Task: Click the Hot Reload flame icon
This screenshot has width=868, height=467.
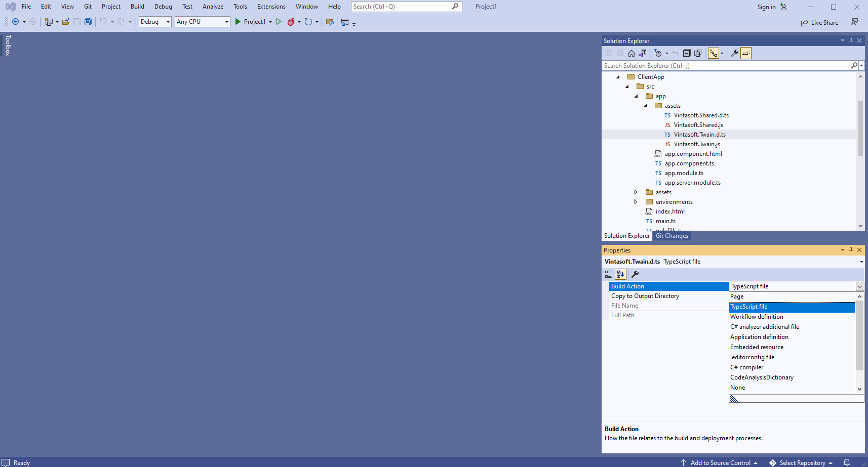Action: [x=291, y=22]
